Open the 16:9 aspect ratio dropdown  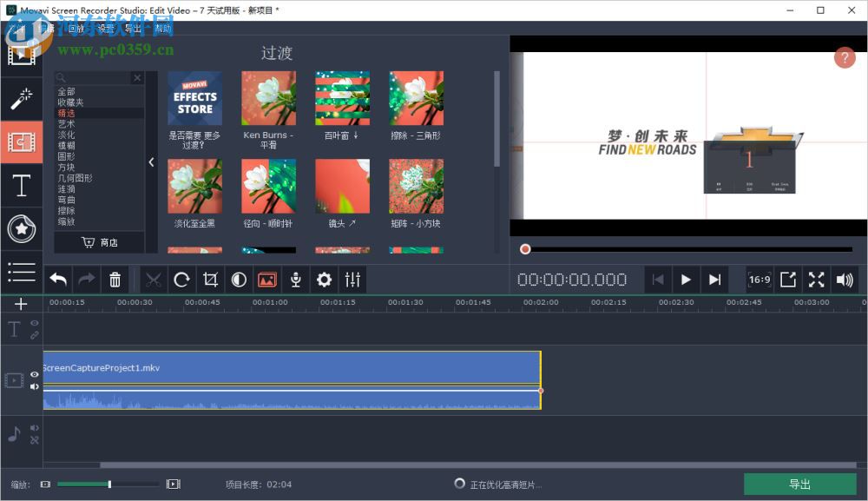(758, 280)
